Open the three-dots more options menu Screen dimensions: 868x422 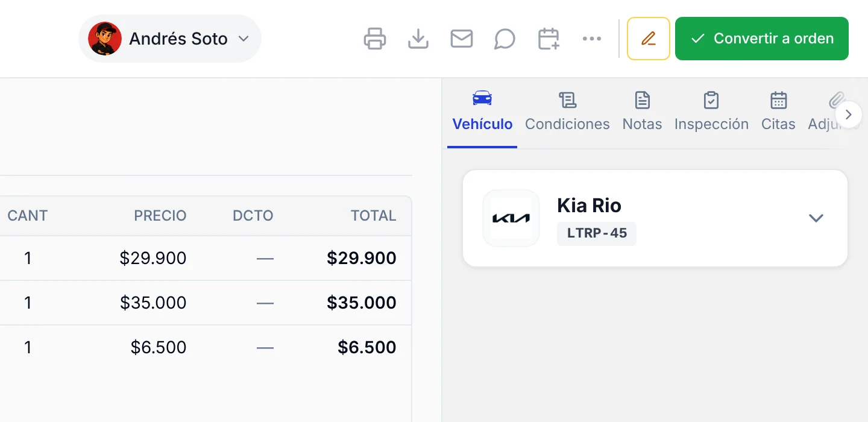coord(592,39)
